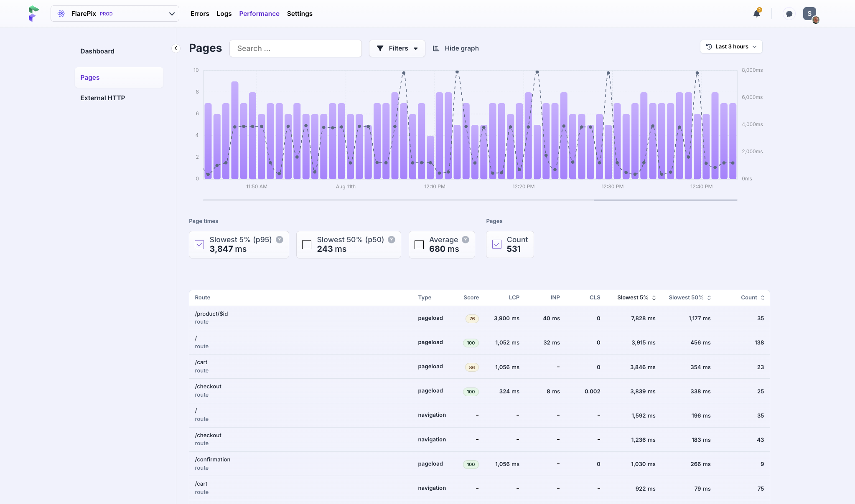Click the score badge 76
This screenshot has width=855, height=504.
pyautogui.click(x=472, y=319)
